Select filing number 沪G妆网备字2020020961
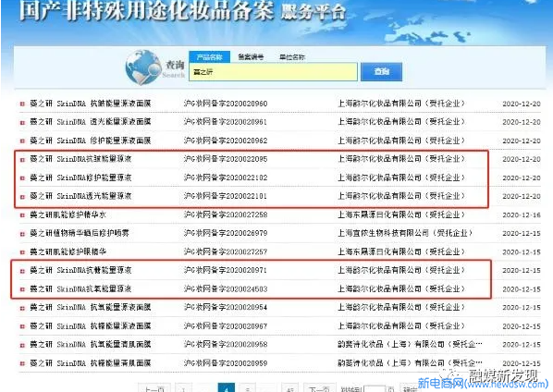Screen dimensions: 553x392 (x=226, y=122)
